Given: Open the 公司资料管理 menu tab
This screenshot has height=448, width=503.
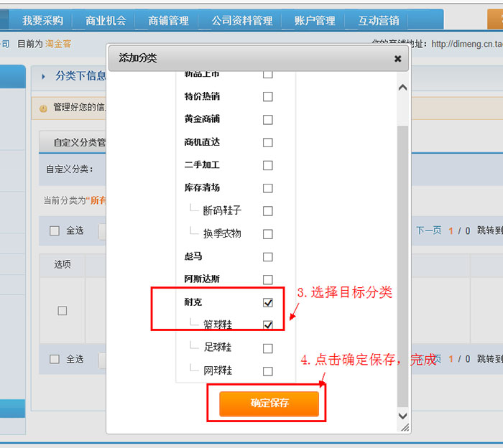Looking at the screenshot, I should pyautogui.click(x=242, y=20).
